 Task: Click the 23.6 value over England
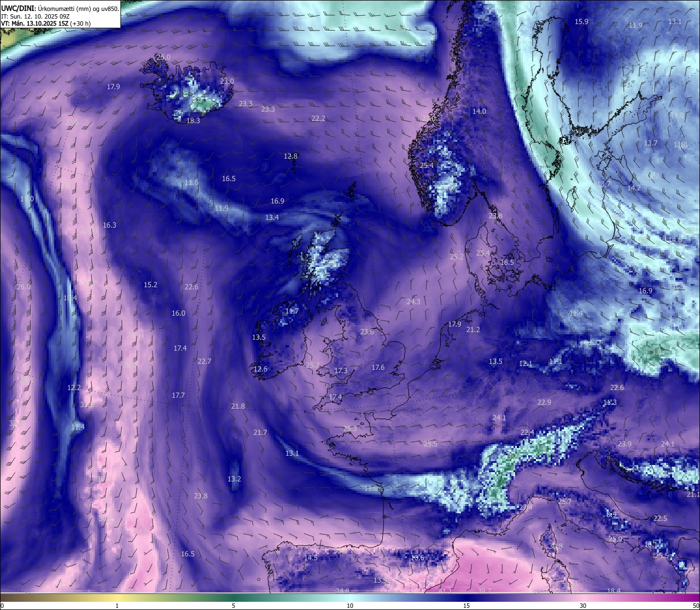coord(367,332)
